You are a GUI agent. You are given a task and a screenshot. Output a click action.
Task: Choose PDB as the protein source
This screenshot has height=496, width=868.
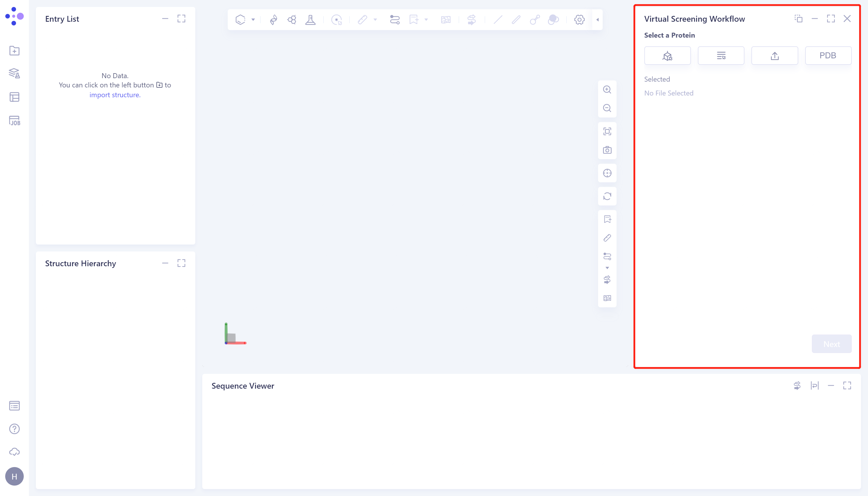(x=828, y=55)
